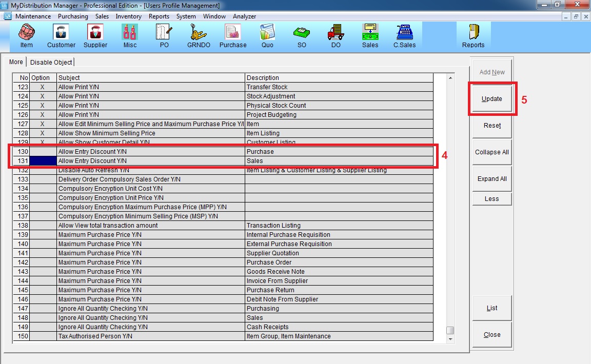The image size is (591, 364).
Task: Open the Inventory menu
Action: tap(128, 16)
